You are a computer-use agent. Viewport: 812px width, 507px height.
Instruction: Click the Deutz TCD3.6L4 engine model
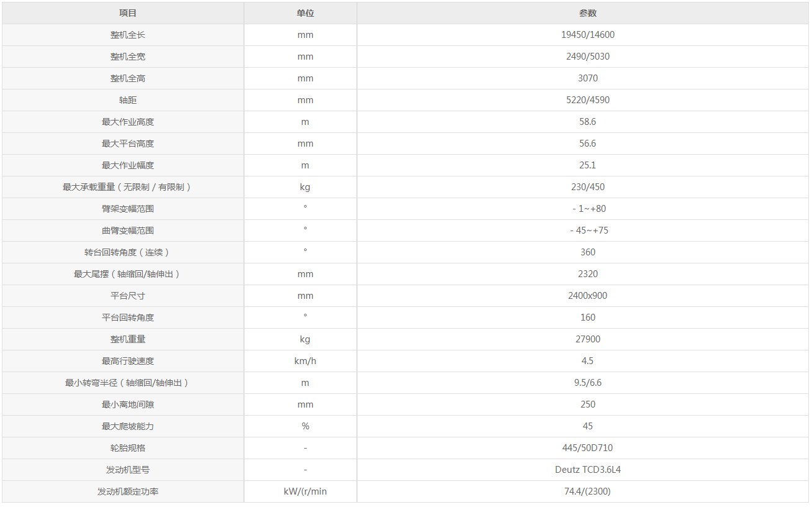[587, 470]
